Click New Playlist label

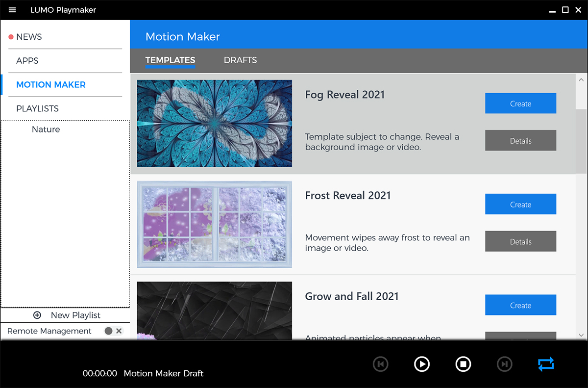pos(75,315)
